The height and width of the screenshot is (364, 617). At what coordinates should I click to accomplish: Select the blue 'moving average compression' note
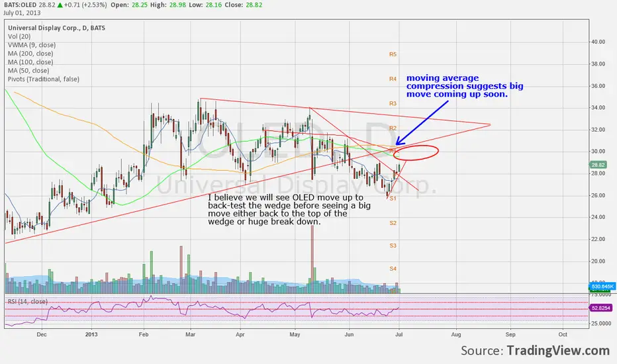[465, 86]
